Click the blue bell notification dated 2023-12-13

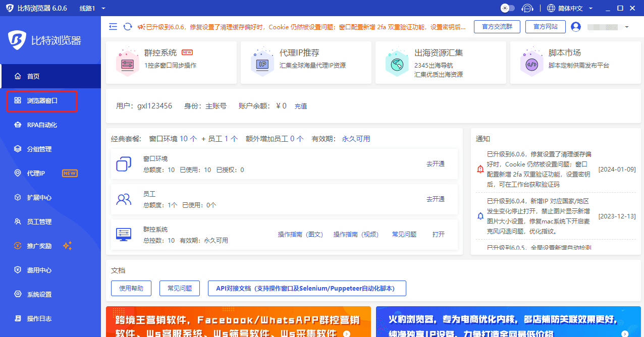click(480, 216)
